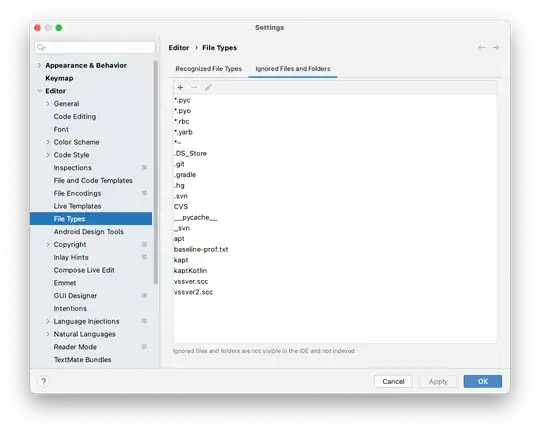Expand the Color Scheme node
This screenshot has height=433, width=540.
pos(48,142)
